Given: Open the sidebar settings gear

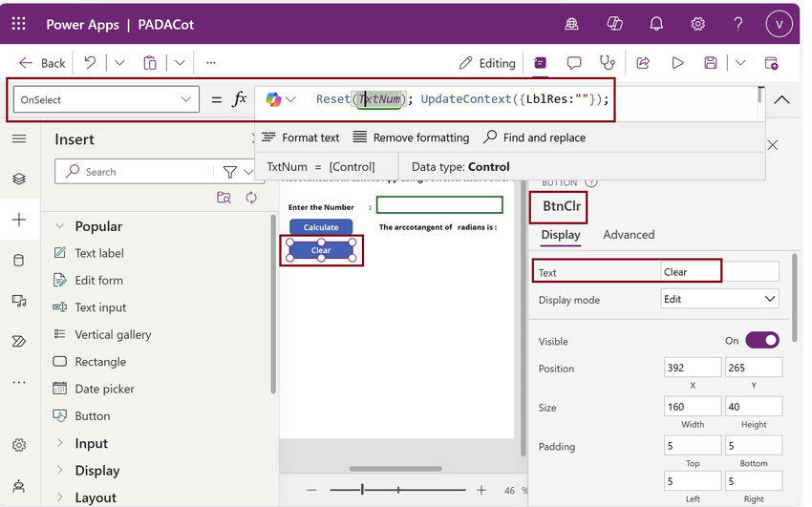Looking at the screenshot, I should (19, 445).
